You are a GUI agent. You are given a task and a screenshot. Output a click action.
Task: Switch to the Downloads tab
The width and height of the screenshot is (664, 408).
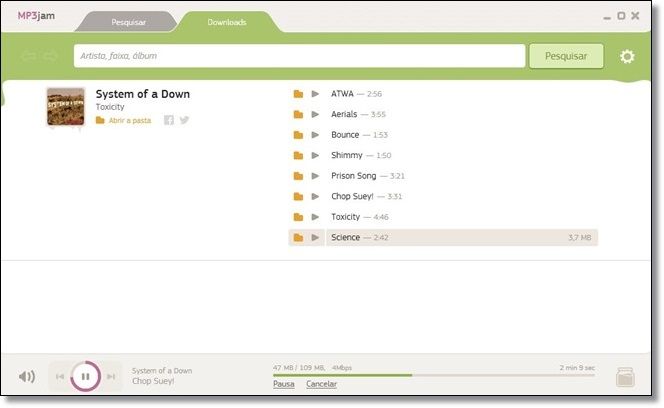point(227,22)
